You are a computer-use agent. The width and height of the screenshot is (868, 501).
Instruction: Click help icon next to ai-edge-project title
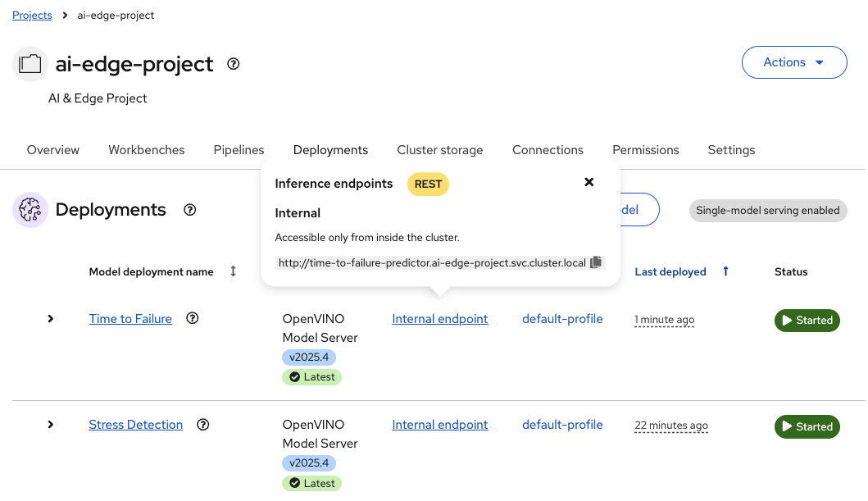tap(233, 64)
